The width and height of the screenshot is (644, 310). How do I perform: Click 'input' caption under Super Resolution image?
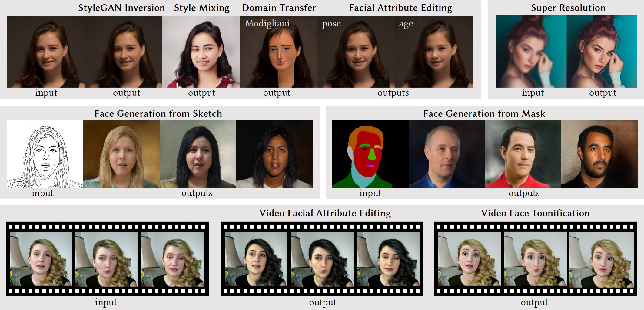coord(533,93)
